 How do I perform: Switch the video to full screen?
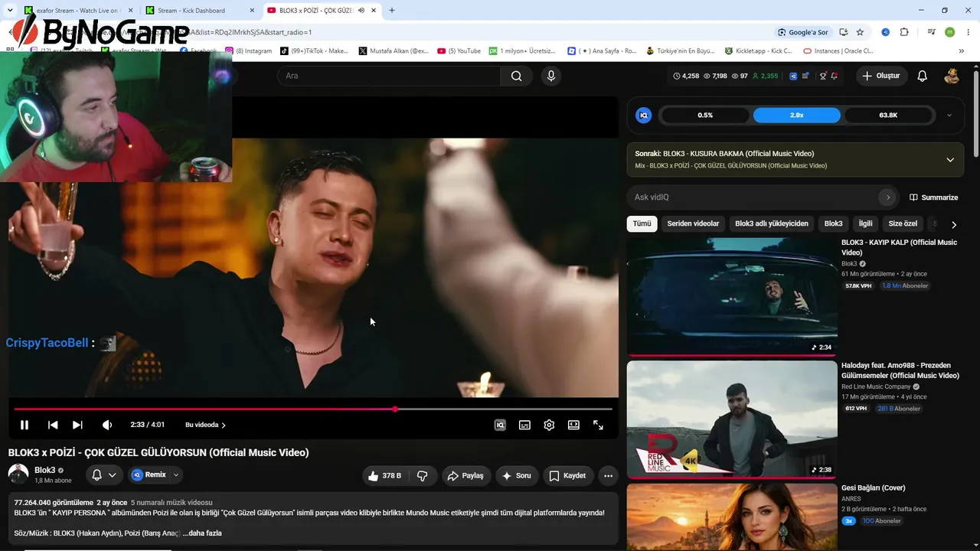pyautogui.click(x=598, y=425)
